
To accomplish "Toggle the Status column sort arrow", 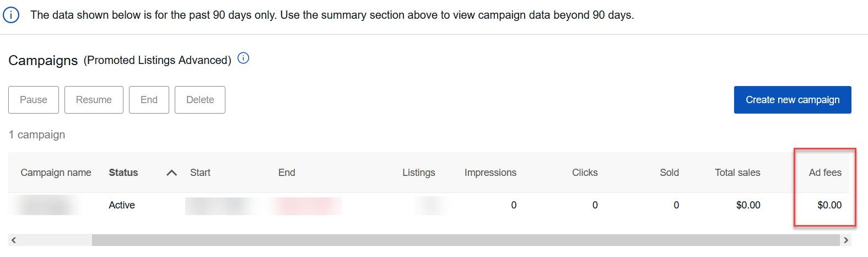I will [x=171, y=173].
